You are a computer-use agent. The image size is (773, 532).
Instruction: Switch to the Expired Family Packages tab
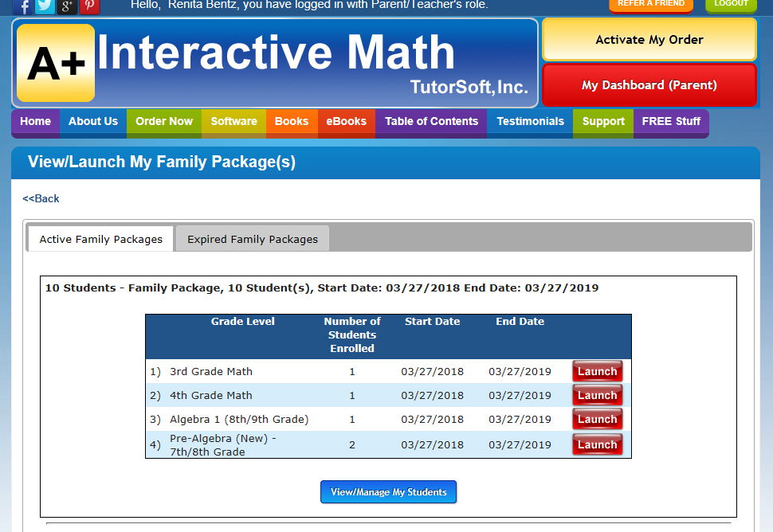click(252, 238)
